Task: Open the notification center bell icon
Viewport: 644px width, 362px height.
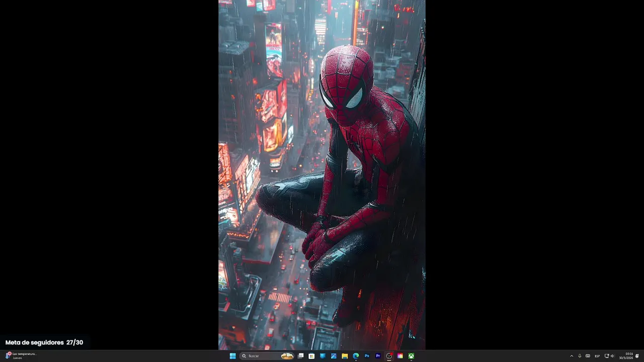Action: [637, 356]
